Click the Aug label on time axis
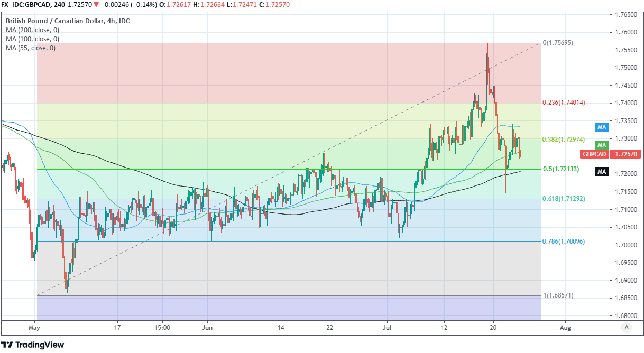 565,328
